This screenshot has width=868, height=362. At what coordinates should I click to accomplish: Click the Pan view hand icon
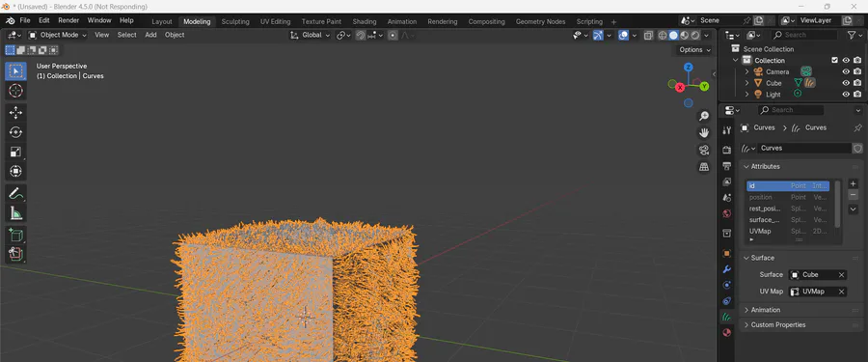[704, 133]
